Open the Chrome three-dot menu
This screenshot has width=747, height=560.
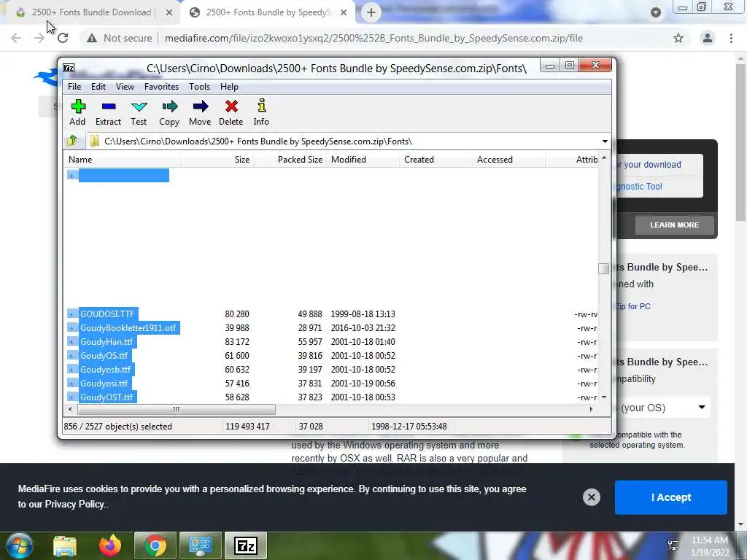731,38
